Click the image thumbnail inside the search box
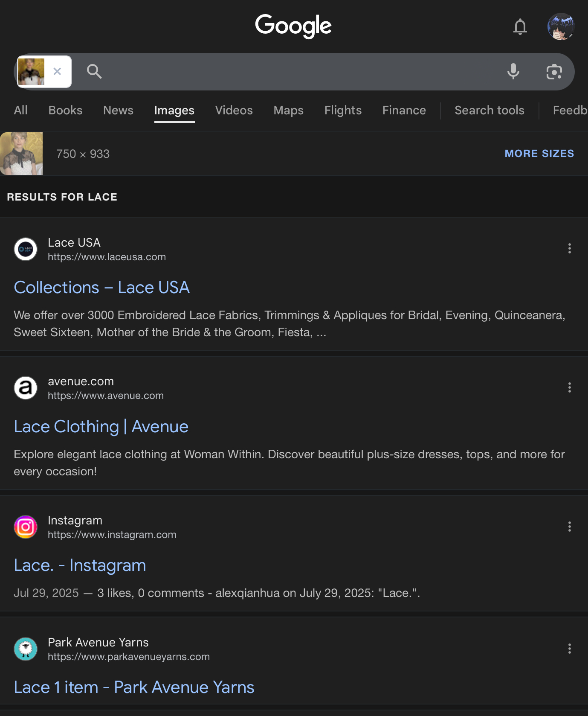 [31, 72]
